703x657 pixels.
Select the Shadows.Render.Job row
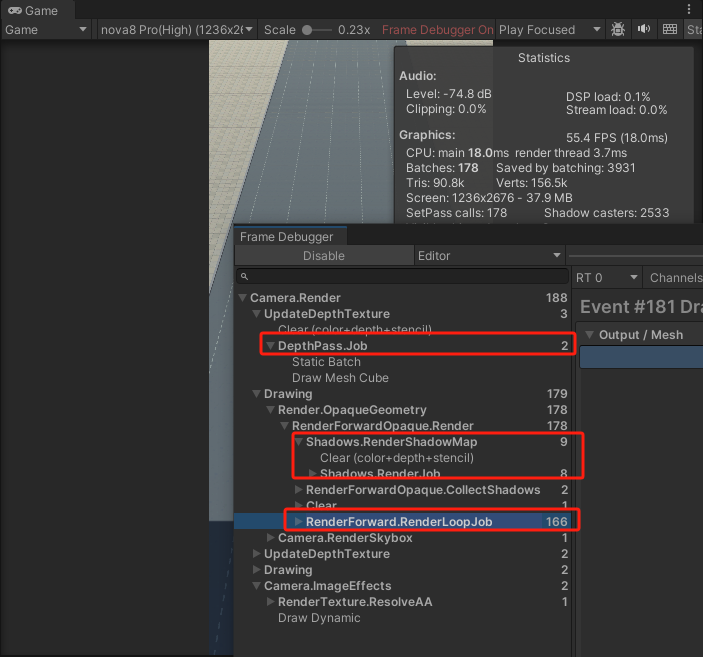(x=402, y=473)
